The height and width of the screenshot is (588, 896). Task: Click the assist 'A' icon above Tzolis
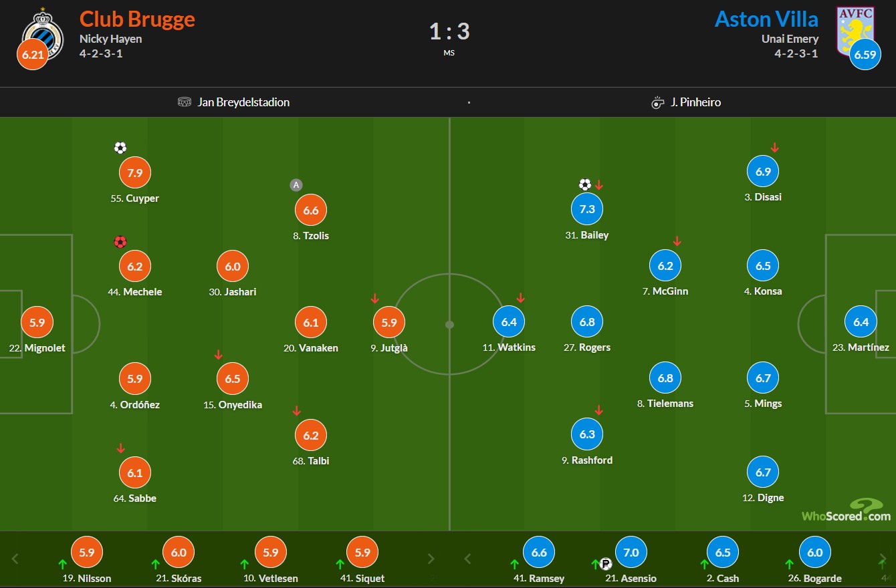pos(296,185)
